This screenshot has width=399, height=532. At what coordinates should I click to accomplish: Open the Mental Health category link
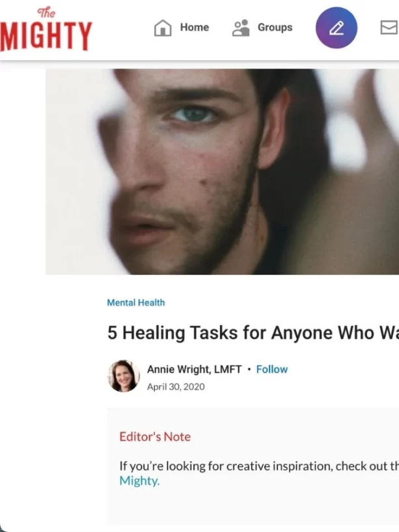[x=136, y=303]
